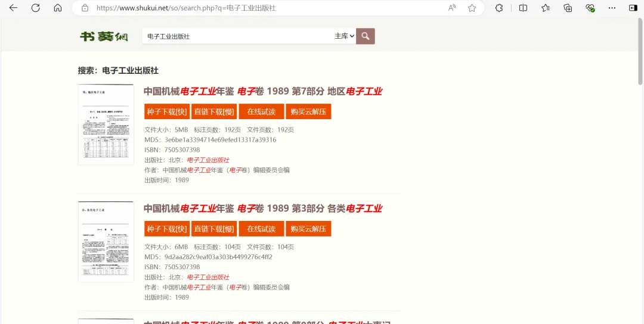644x324 pixels.
Task: Open the Settings and more ellipsis menu
Action: click(612, 8)
